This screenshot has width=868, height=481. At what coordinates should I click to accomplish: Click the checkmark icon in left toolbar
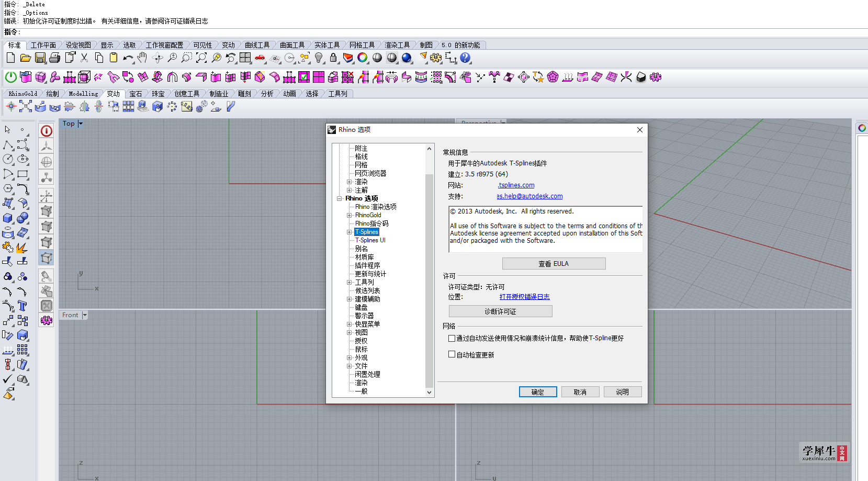click(x=8, y=379)
